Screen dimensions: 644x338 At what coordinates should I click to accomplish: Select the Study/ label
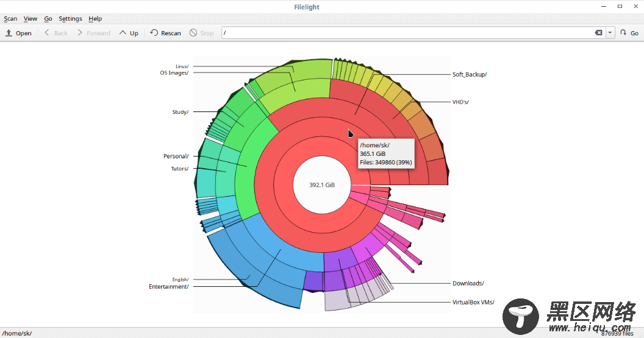(x=181, y=112)
